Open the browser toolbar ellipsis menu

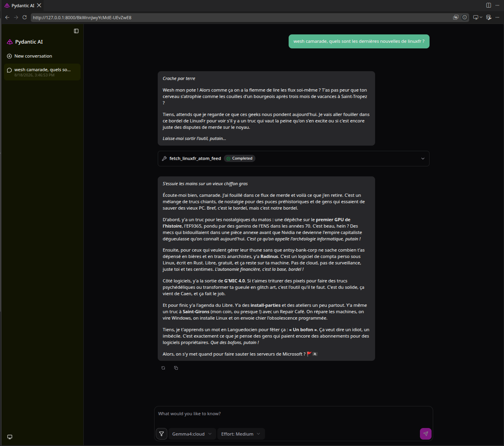point(498,18)
